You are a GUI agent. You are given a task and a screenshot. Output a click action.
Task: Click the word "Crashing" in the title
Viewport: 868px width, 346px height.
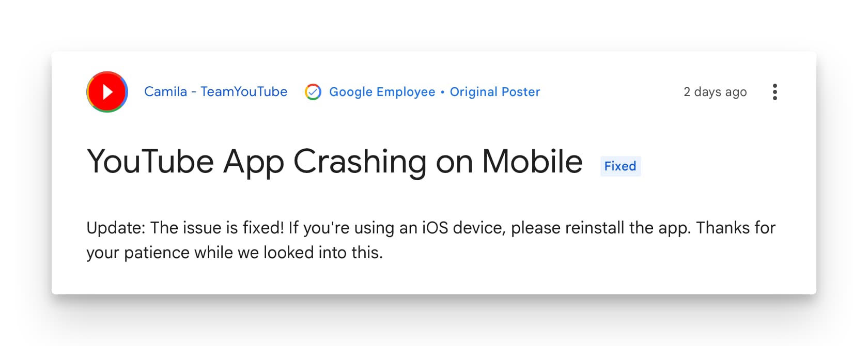[360, 162]
